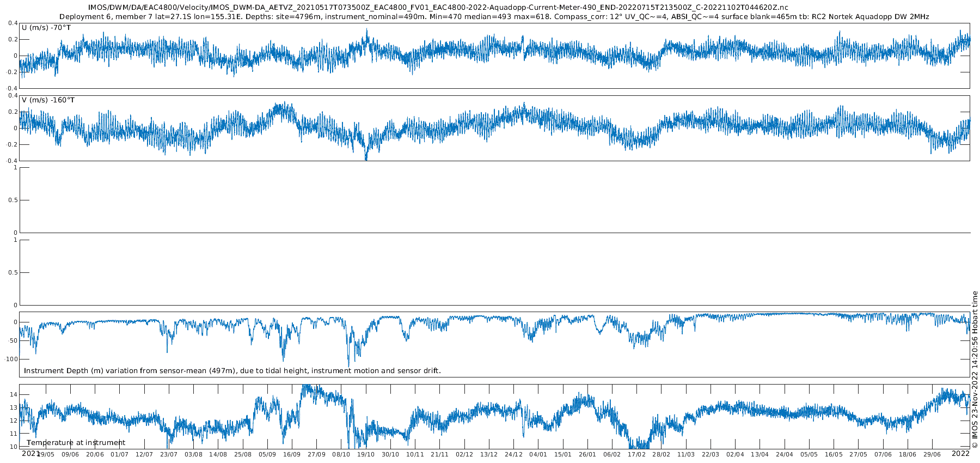Click the '03/08' date tick label
This screenshot has height=463, width=980.
pyautogui.click(x=193, y=454)
